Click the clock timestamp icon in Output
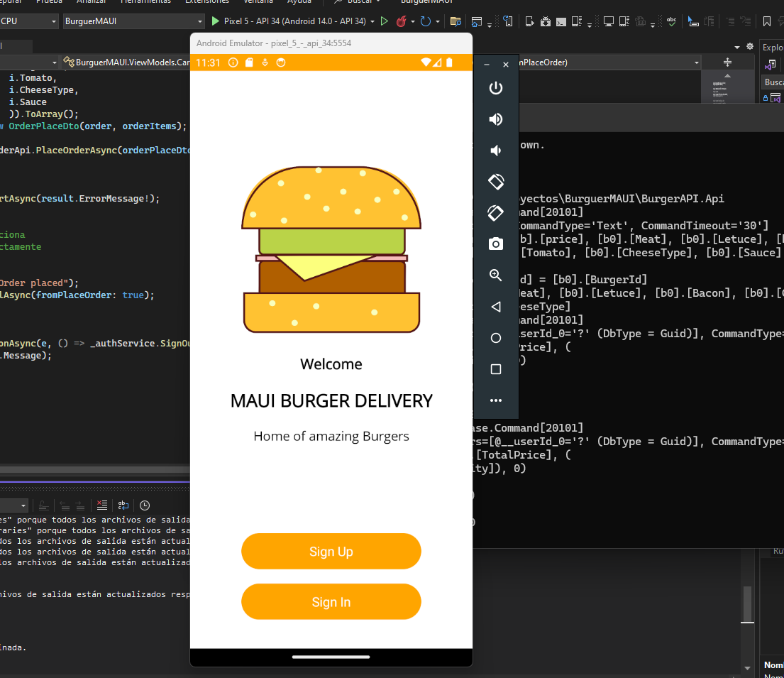 coord(145,505)
